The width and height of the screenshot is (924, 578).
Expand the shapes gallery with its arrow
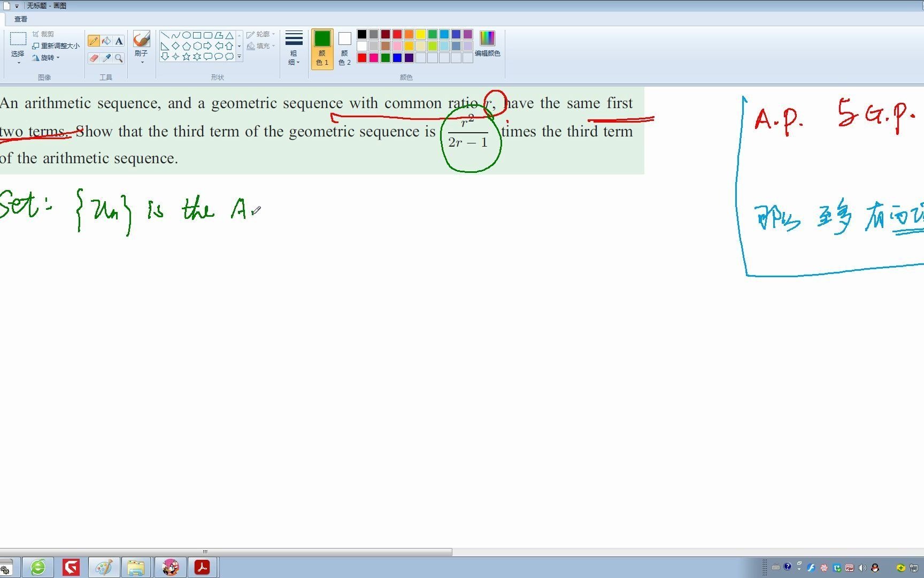pyautogui.click(x=239, y=57)
